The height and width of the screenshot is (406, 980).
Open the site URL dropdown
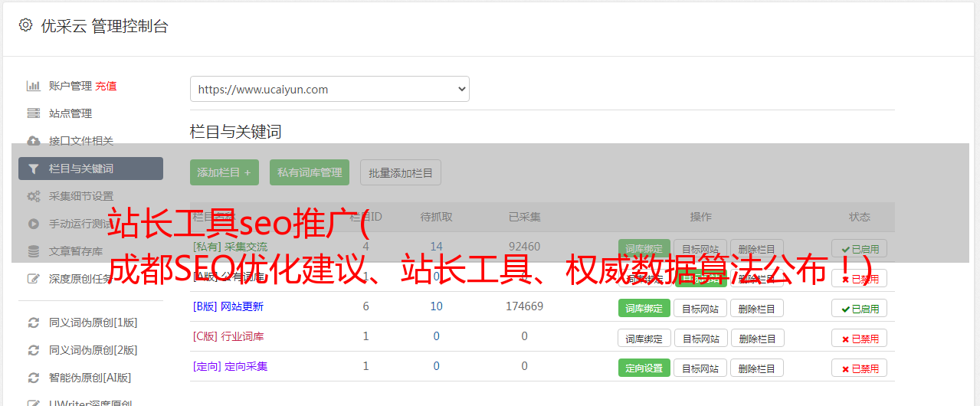(329, 89)
